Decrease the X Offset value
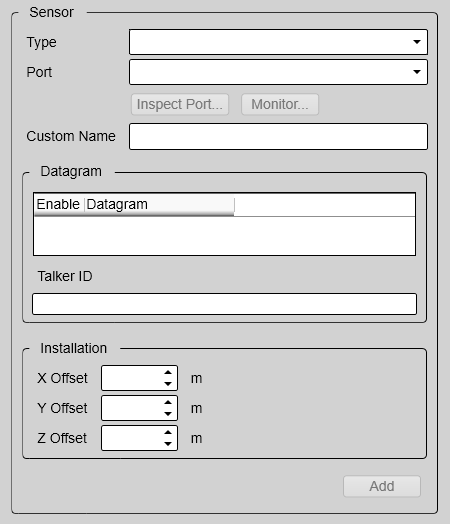450x524 pixels. (x=168, y=384)
